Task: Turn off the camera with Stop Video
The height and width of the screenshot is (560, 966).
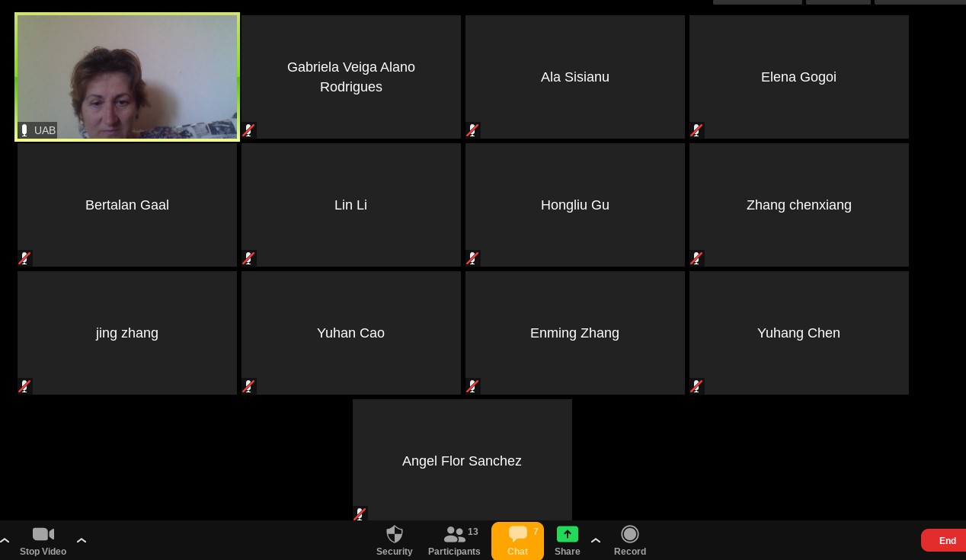Action: [43, 540]
